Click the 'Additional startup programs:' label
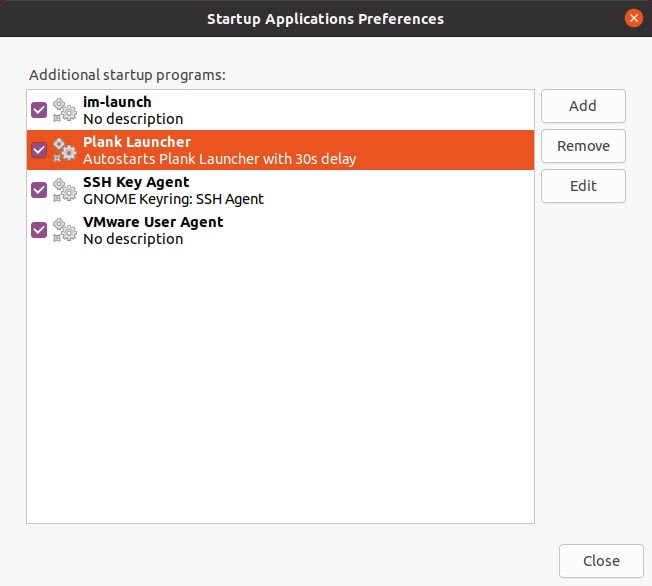The image size is (652, 586). pyautogui.click(x=127, y=75)
